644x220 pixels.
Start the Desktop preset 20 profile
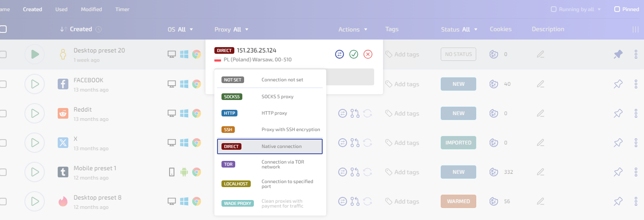(35, 54)
